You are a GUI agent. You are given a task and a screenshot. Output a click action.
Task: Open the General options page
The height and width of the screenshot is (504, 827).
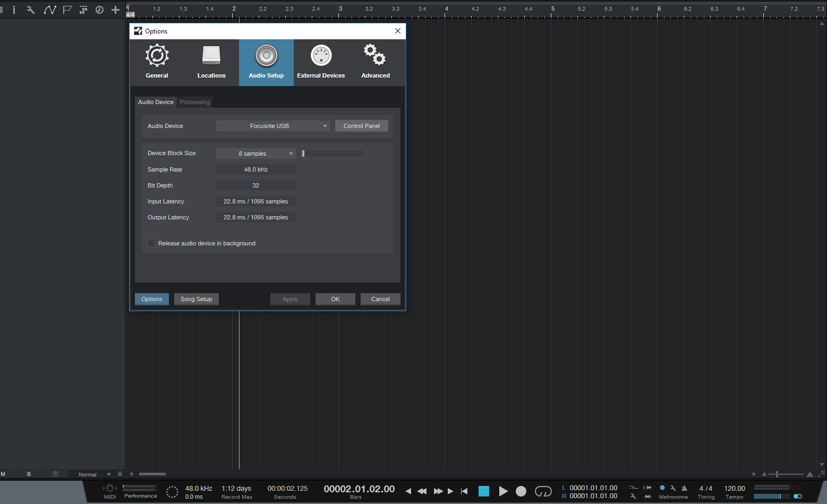[x=157, y=62]
